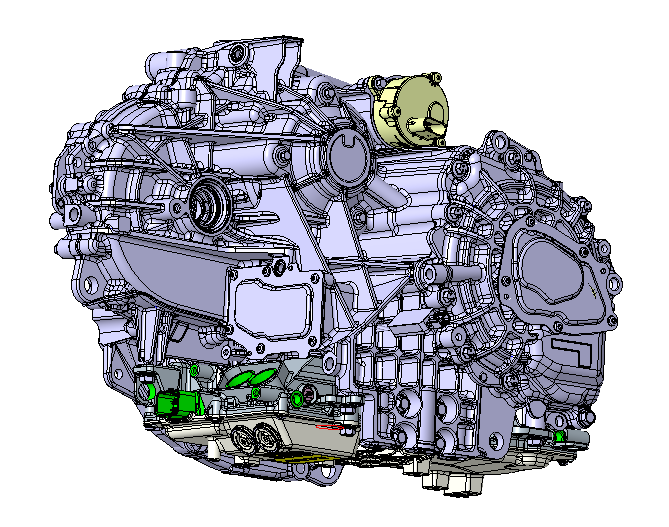This screenshot has height=527, width=669.
Task: Select the small red oval on bottom pan
Action: coord(329,426)
